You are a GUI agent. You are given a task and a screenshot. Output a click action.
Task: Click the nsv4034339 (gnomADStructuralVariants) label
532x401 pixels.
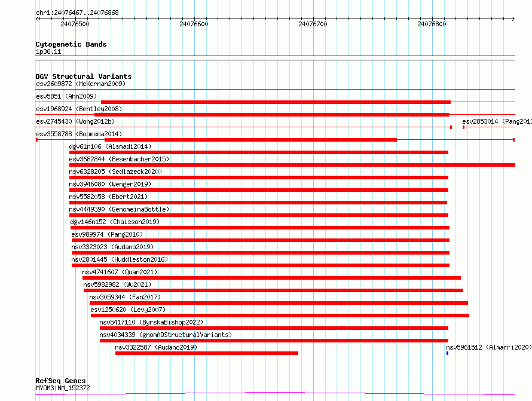coord(166,335)
